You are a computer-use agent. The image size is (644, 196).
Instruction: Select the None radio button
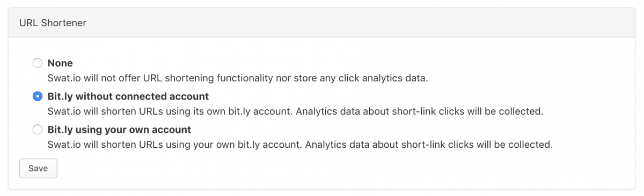(38, 63)
